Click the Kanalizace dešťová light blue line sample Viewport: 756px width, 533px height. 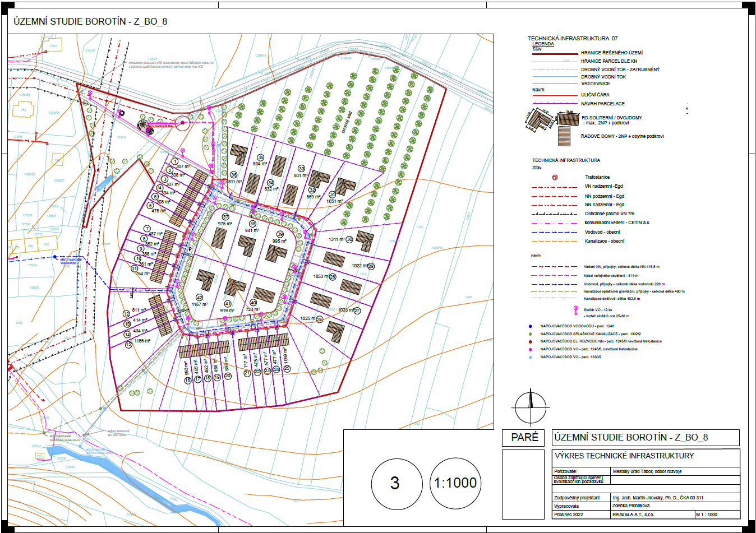coord(555,298)
